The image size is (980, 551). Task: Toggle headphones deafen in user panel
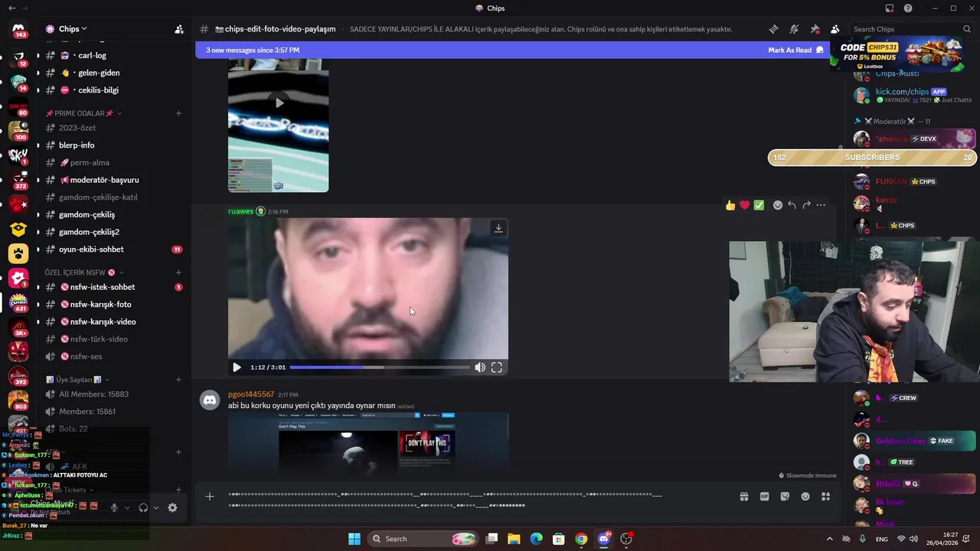coord(143,507)
